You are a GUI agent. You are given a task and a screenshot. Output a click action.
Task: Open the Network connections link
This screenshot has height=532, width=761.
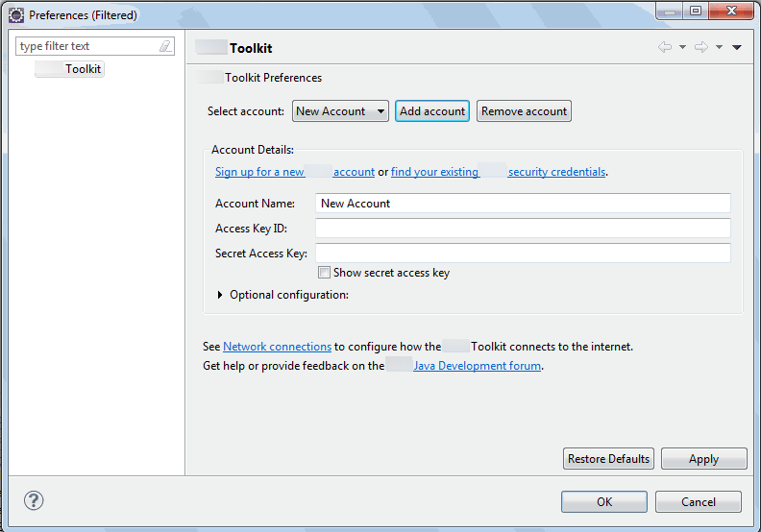[278, 347]
